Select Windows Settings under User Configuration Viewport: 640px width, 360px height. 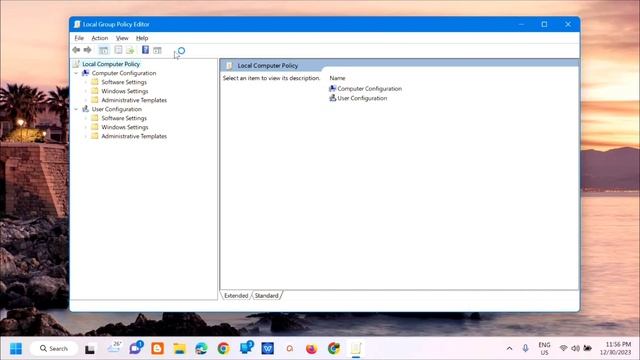[x=124, y=127]
